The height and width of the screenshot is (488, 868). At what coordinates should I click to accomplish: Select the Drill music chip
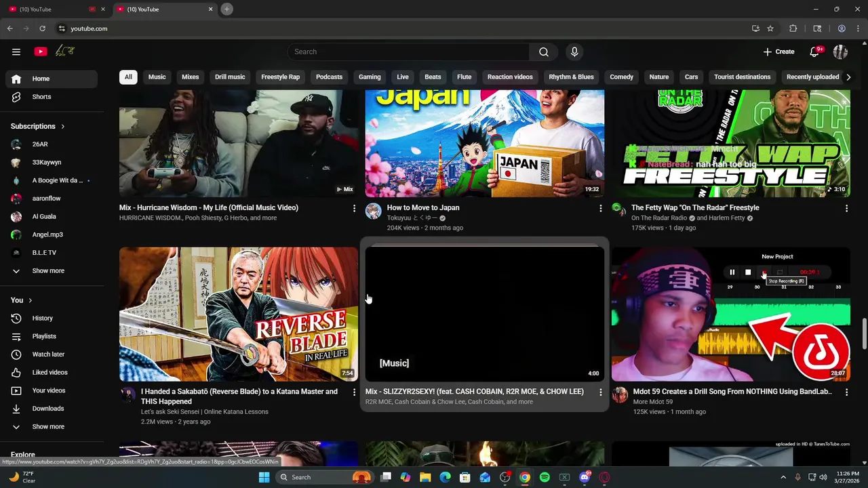pos(230,77)
